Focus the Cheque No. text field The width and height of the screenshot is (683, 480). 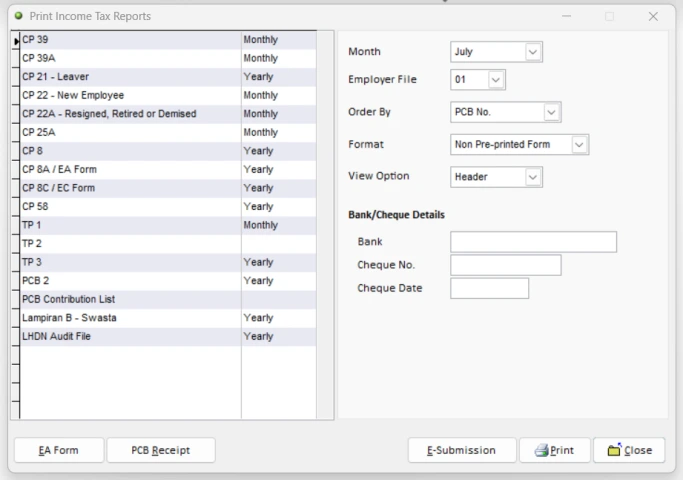tap(505, 265)
